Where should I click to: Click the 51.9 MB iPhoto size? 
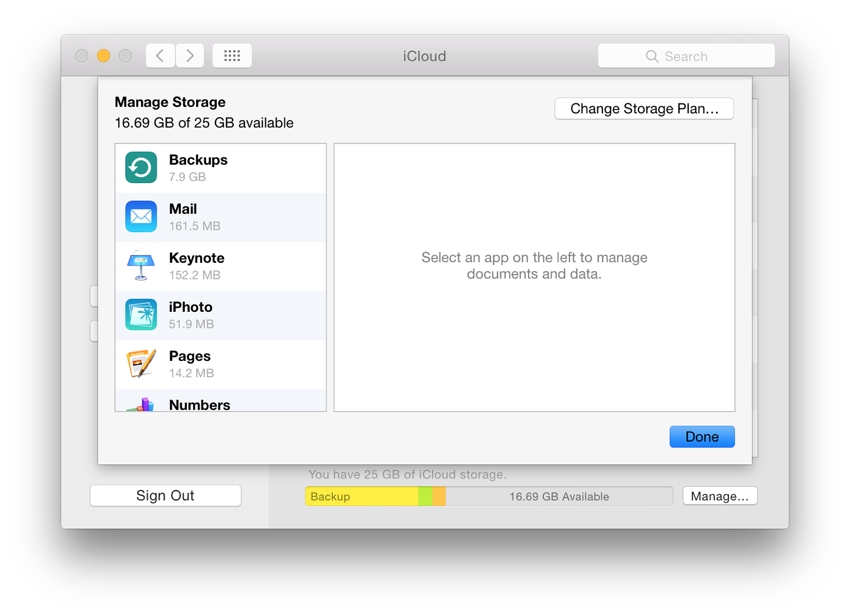pos(191,324)
